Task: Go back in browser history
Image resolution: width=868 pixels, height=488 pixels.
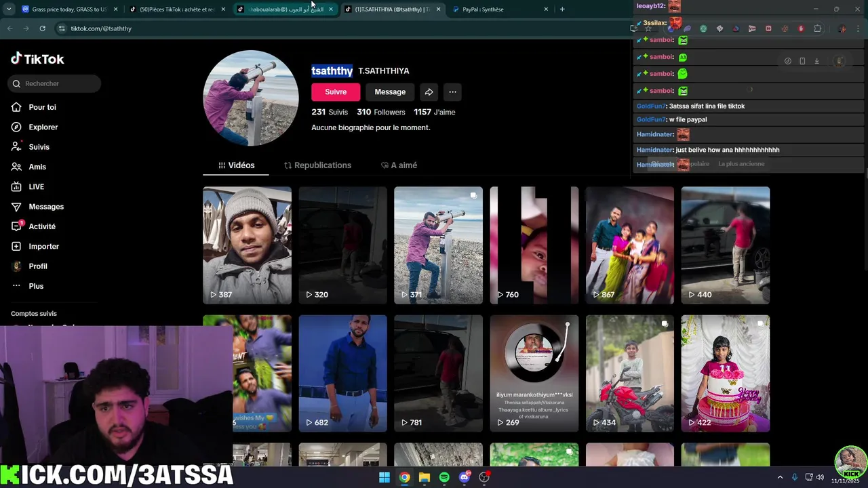Action: point(9,28)
